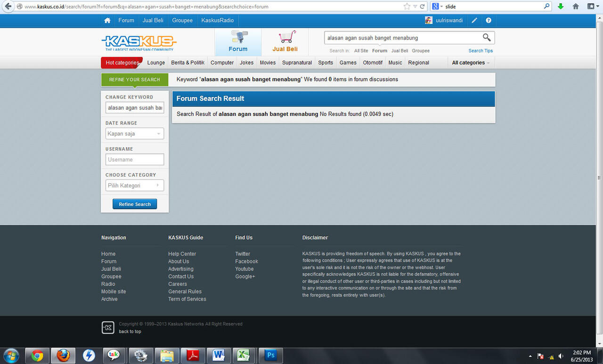This screenshot has height=364, width=603.
Task: Open the Windows Start button
Action: (x=10, y=355)
